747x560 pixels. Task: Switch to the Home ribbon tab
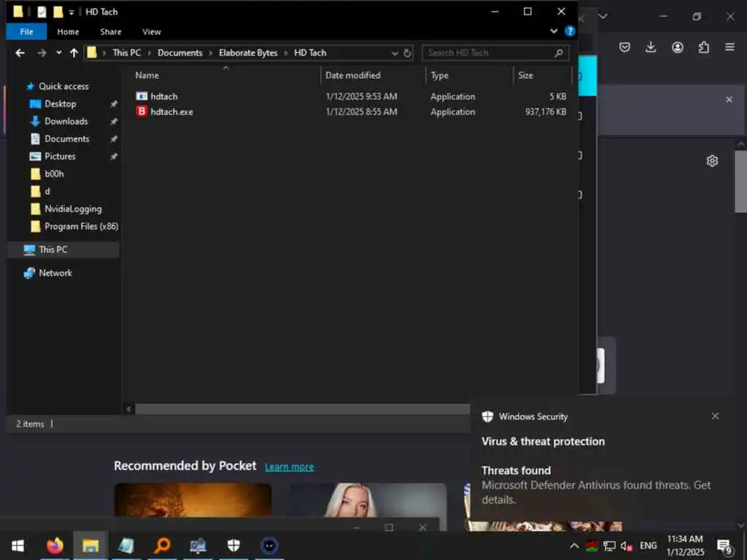(x=68, y=32)
